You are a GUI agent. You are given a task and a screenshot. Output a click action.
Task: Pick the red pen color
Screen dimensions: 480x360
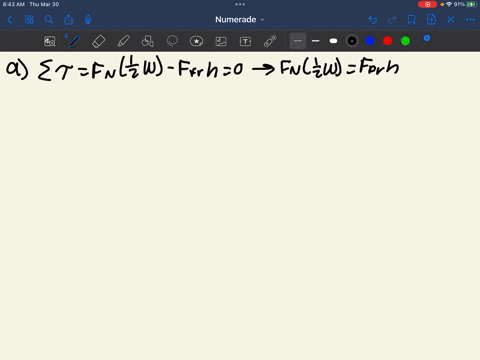[x=387, y=41]
